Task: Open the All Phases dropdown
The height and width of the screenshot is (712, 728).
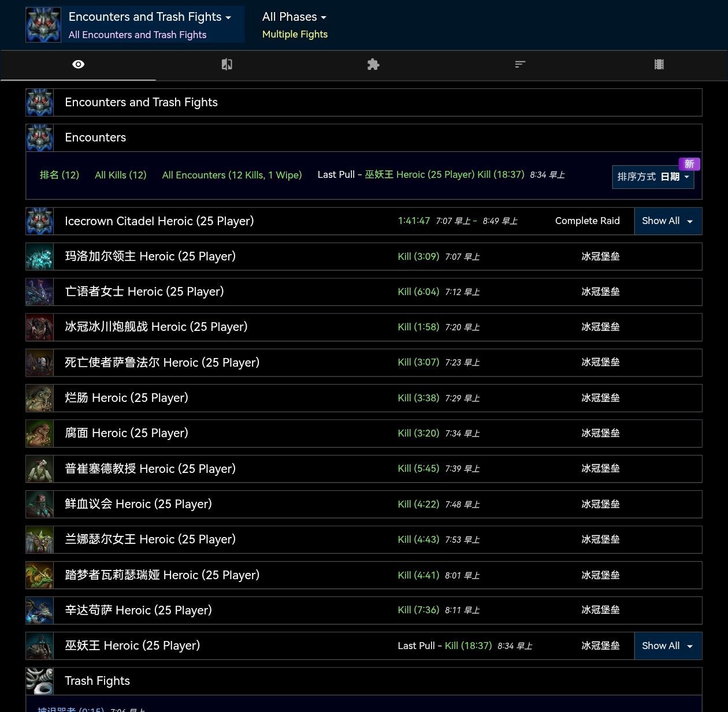Action: click(294, 17)
